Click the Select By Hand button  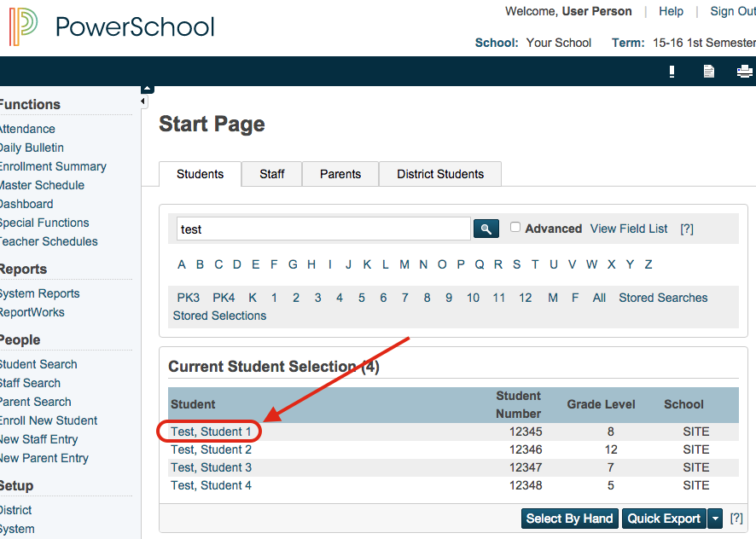[569, 519]
